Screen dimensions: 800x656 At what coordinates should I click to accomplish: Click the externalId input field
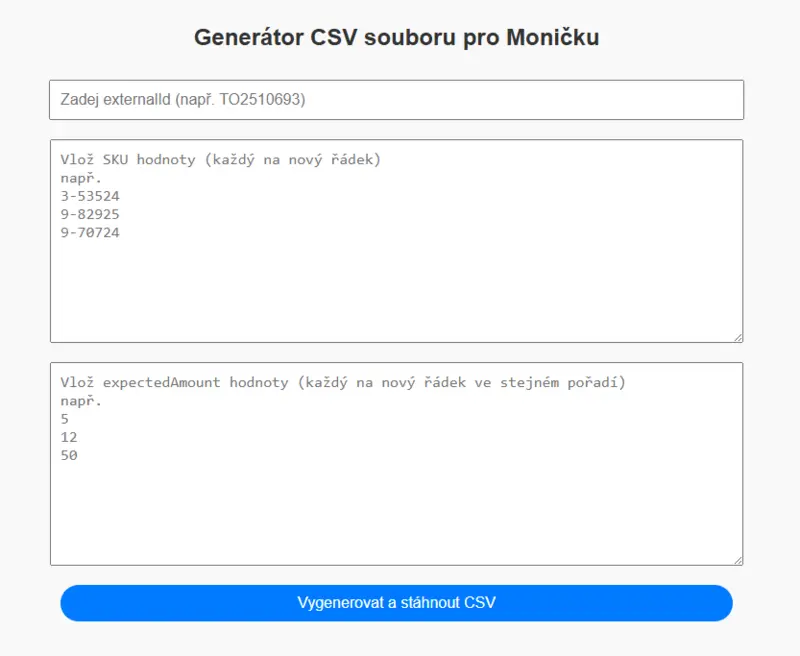[x=396, y=100]
